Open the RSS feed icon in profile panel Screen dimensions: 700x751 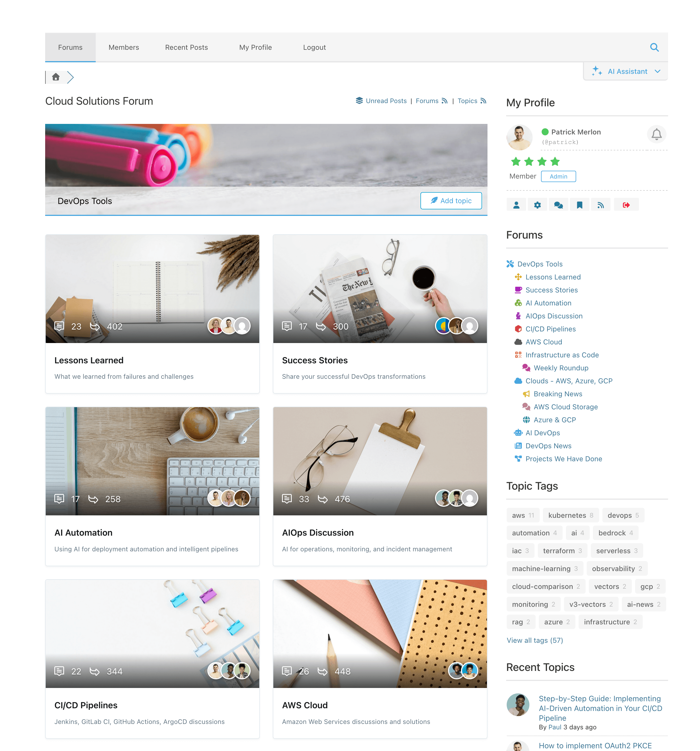coord(601,204)
